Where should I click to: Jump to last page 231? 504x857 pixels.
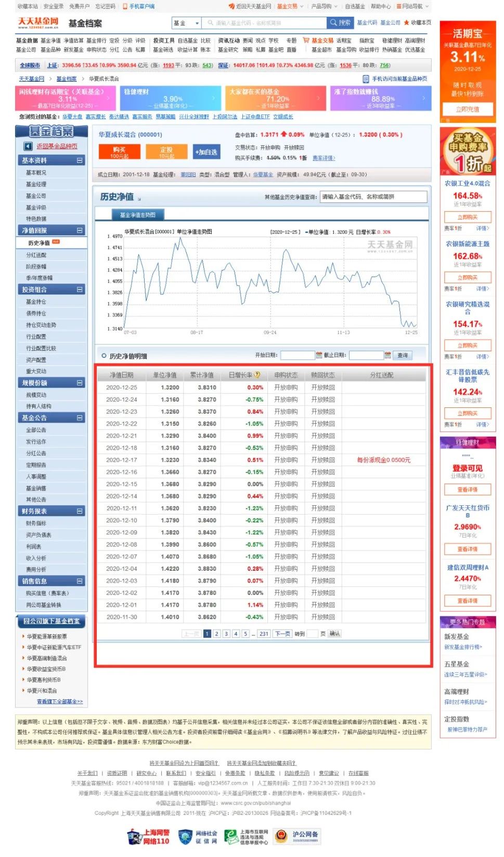click(264, 634)
